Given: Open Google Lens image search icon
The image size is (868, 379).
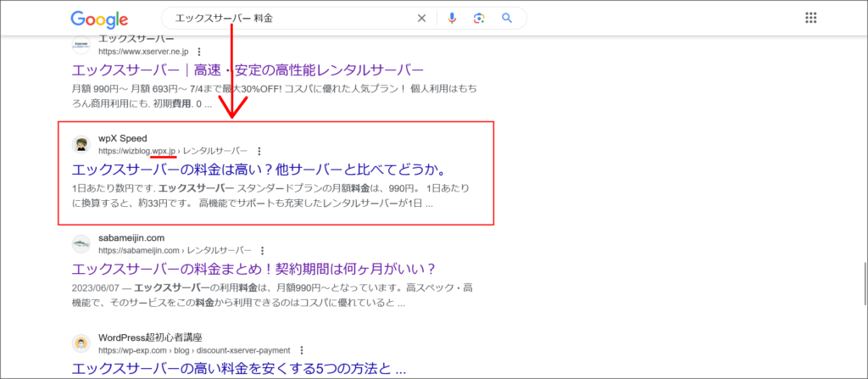Looking at the screenshot, I should (x=479, y=19).
